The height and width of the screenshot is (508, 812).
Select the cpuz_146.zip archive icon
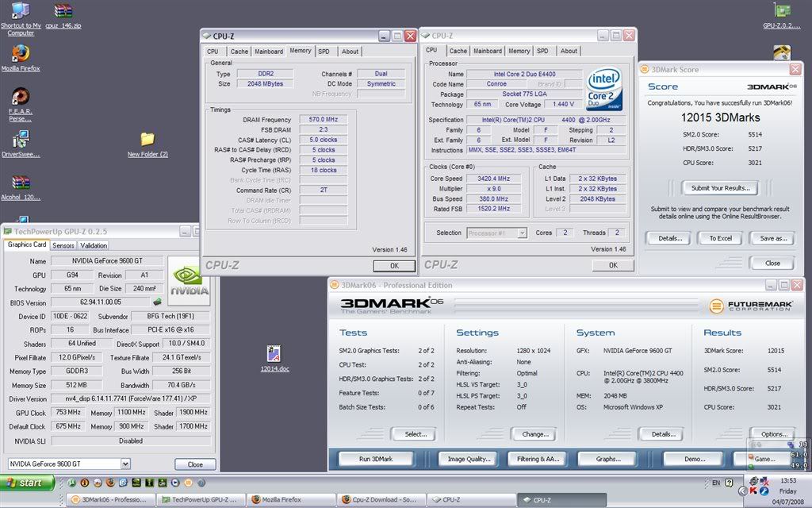(63, 11)
